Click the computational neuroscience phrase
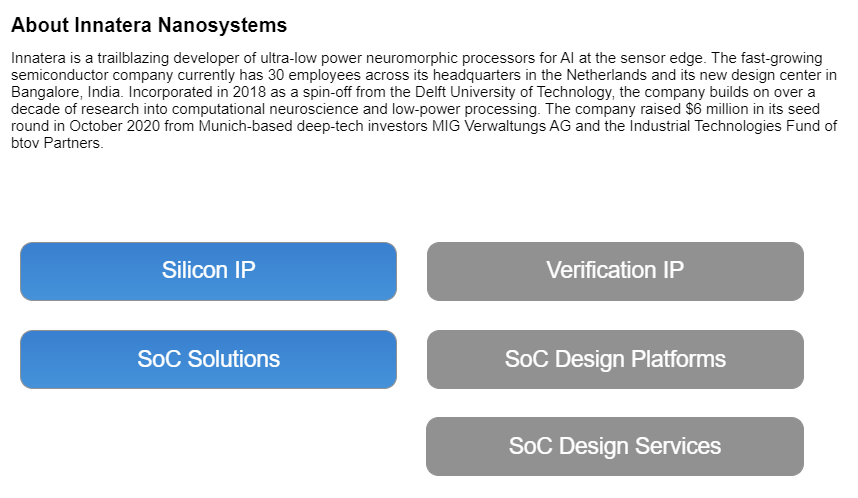This screenshot has width=858, height=498. 264,109
